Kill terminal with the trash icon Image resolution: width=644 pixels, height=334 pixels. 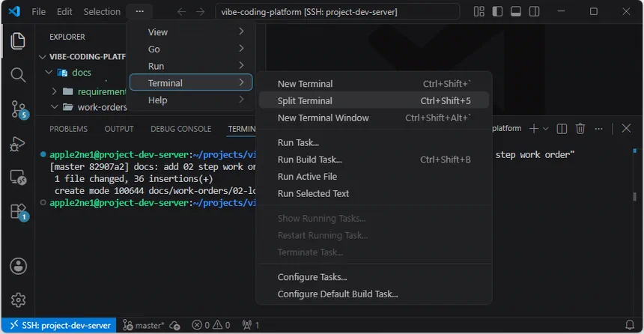coord(580,129)
